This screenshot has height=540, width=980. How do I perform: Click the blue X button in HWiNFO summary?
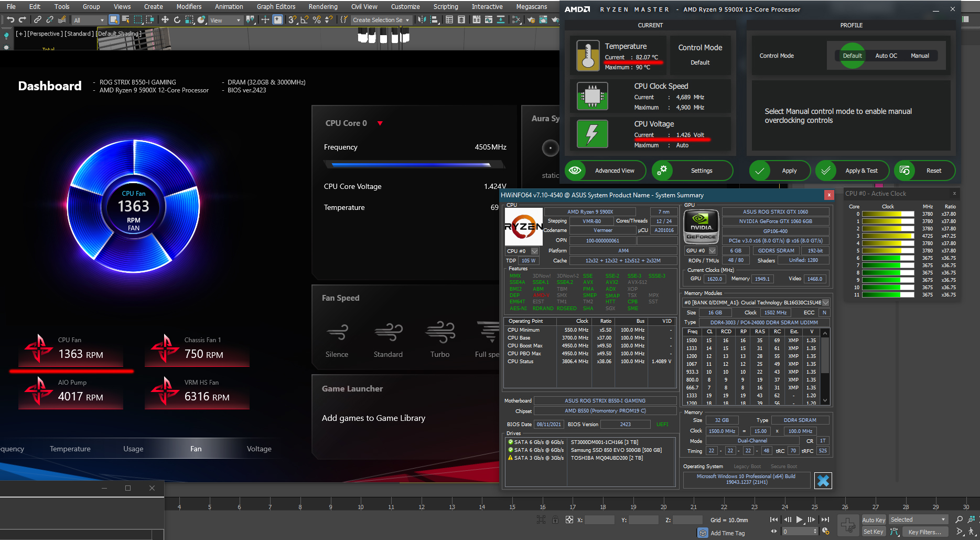point(823,480)
